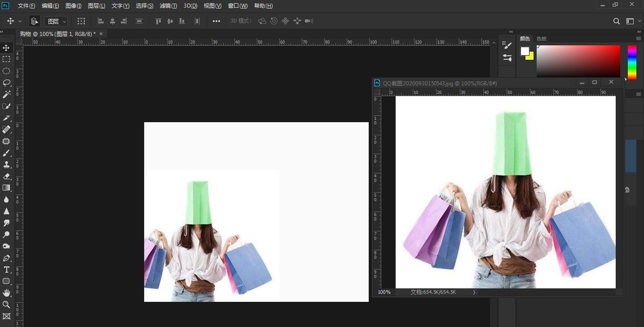The width and height of the screenshot is (644, 327).
Task: Open the Move tool preset picker arrow
Action: coord(20,21)
